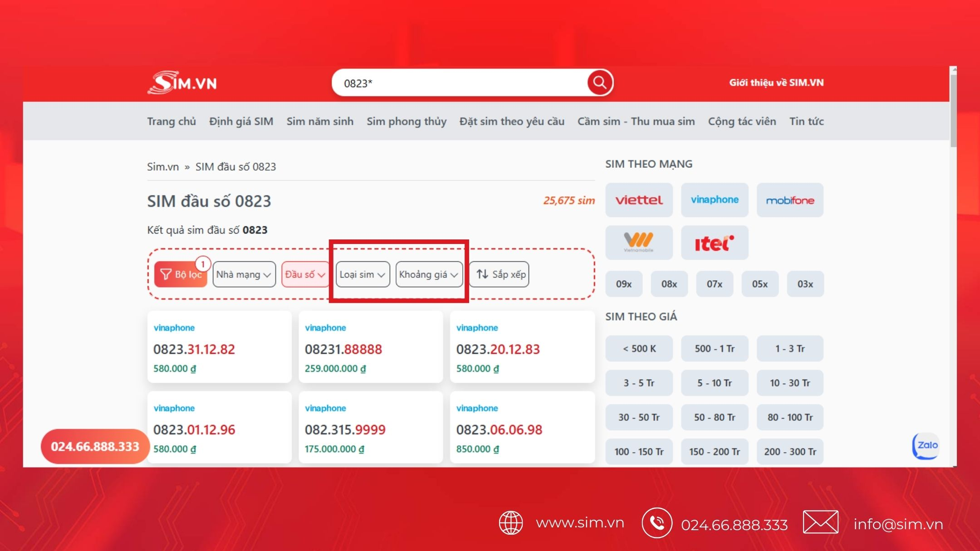This screenshot has height=551, width=980.
Task: Click the magnifier search icon
Action: point(599,83)
